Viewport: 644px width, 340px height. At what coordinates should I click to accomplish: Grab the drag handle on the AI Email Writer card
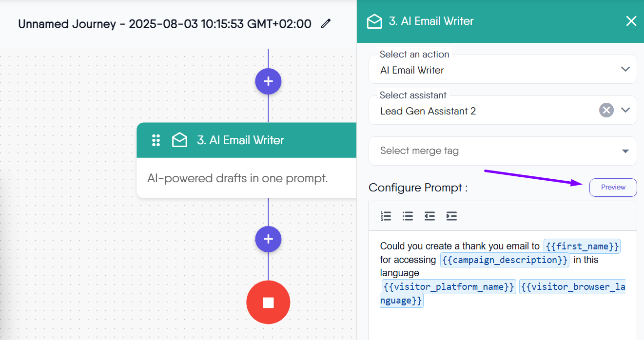pos(156,140)
